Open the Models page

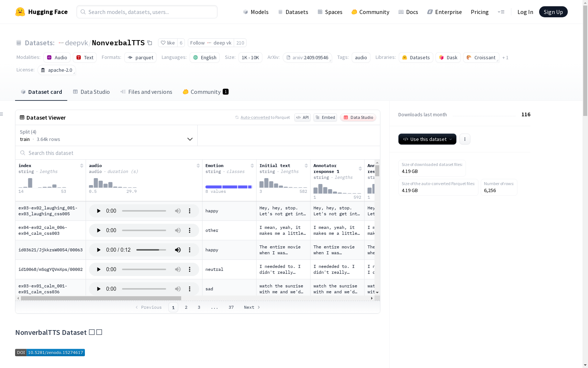(256, 12)
